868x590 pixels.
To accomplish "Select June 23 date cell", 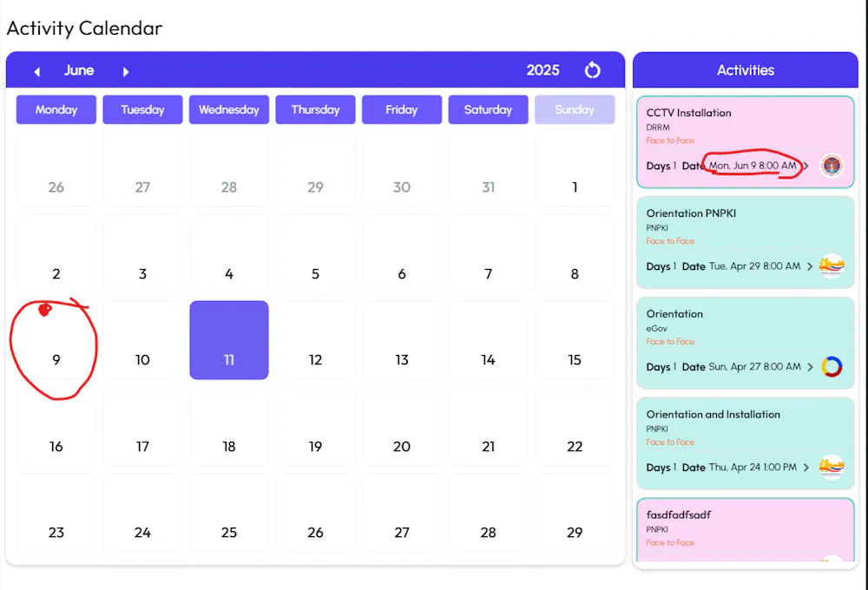I will (56, 513).
